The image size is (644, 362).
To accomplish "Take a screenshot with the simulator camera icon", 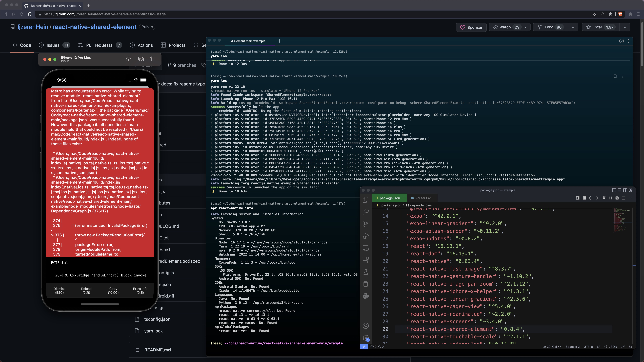I will point(141,59).
